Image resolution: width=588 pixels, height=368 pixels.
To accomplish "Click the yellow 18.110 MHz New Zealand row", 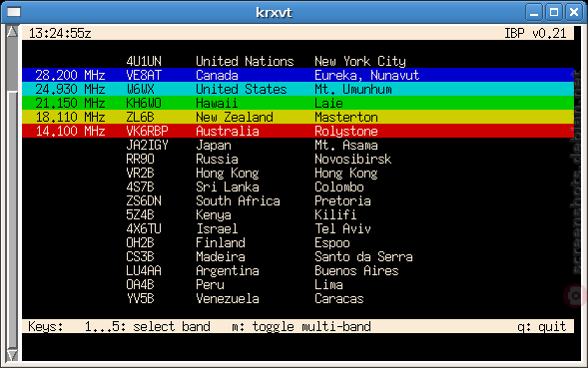I will click(297, 117).
